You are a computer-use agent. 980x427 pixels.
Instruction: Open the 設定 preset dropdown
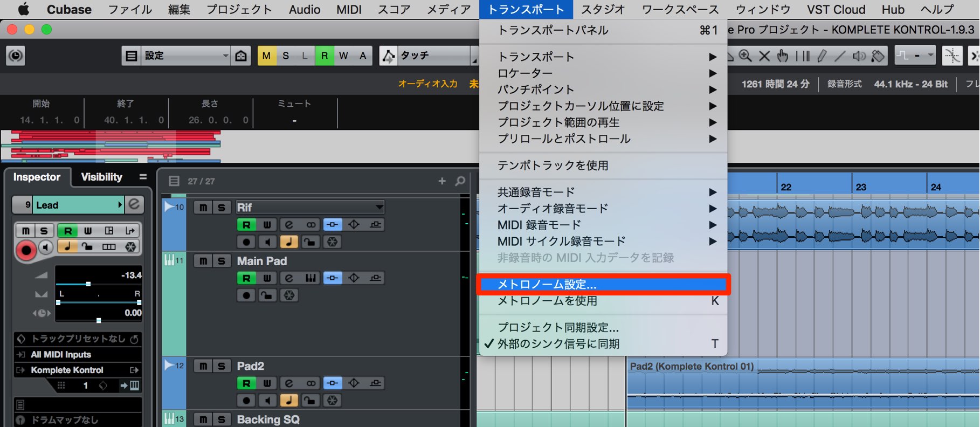click(x=185, y=56)
